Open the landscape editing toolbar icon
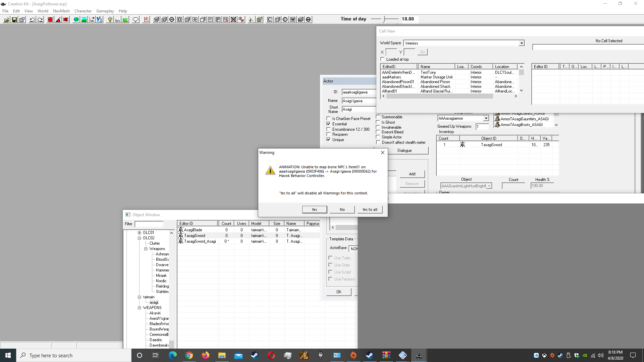 (84, 19)
